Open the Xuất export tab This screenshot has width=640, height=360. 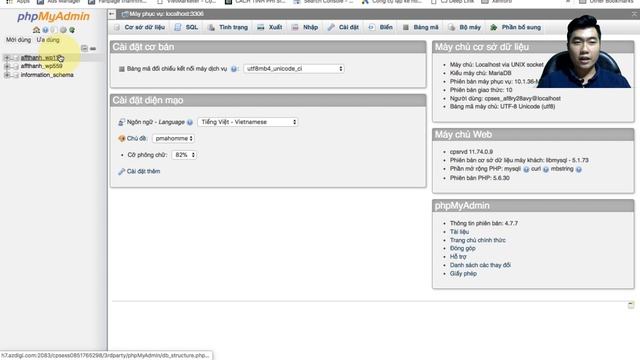270,27
